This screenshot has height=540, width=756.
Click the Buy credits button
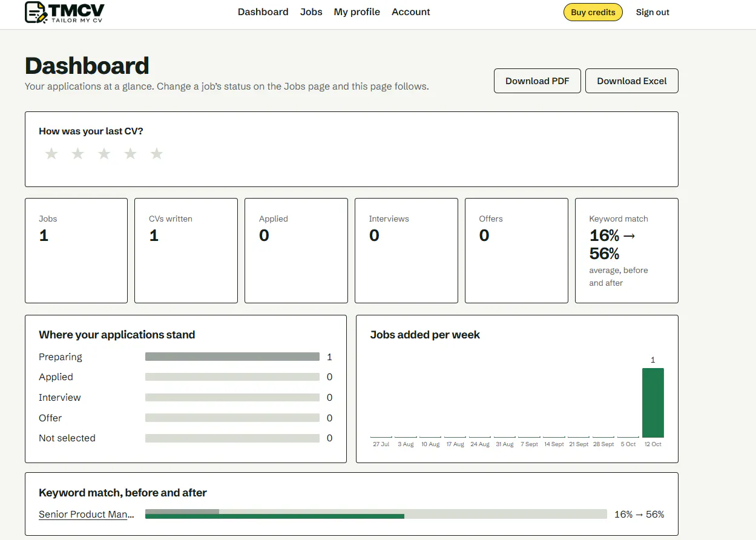pos(593,12)
